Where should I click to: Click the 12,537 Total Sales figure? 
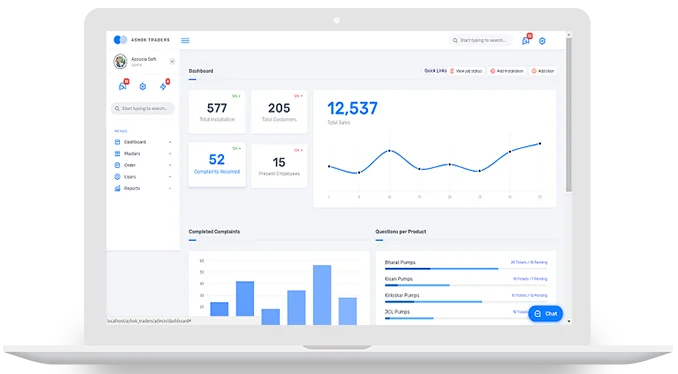(x=352, y=108)
